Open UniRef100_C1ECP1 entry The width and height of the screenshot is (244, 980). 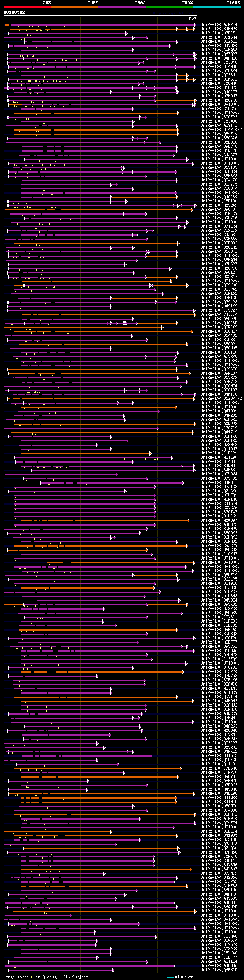point(219,453)
